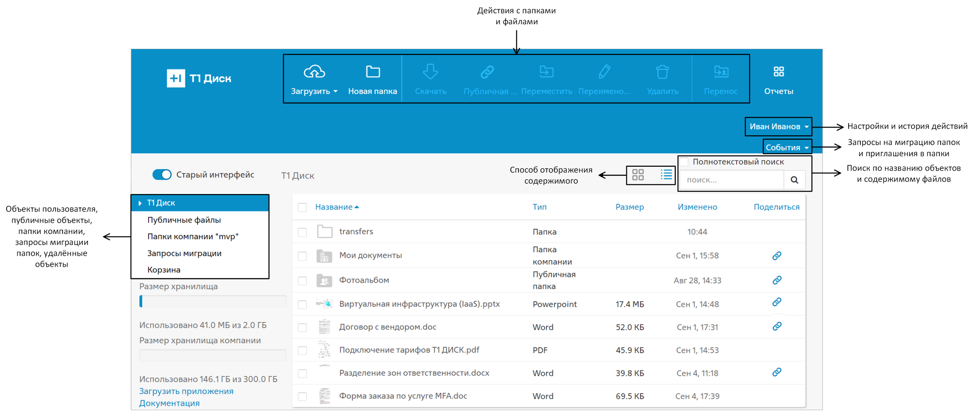Click share link icon for Фотоальбом

[x=777, y=280]
